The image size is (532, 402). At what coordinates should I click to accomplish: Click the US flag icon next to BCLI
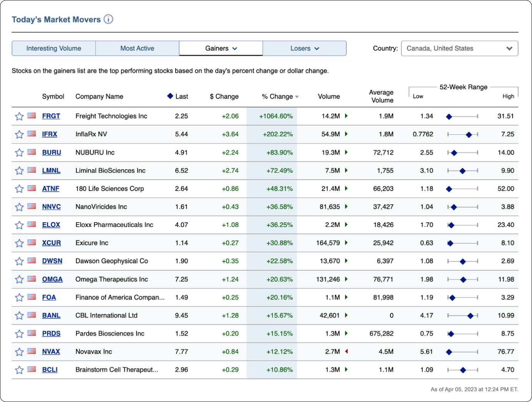32,369
